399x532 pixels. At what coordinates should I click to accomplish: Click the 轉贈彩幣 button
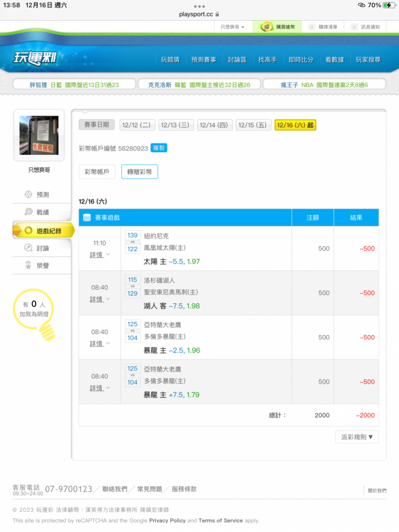click(139, 172)
